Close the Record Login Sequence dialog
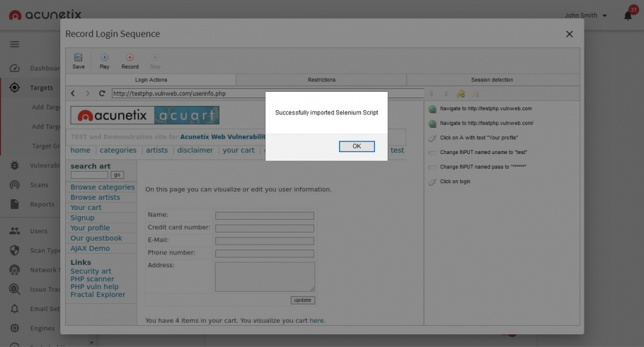644x347 pixels. 569,34
